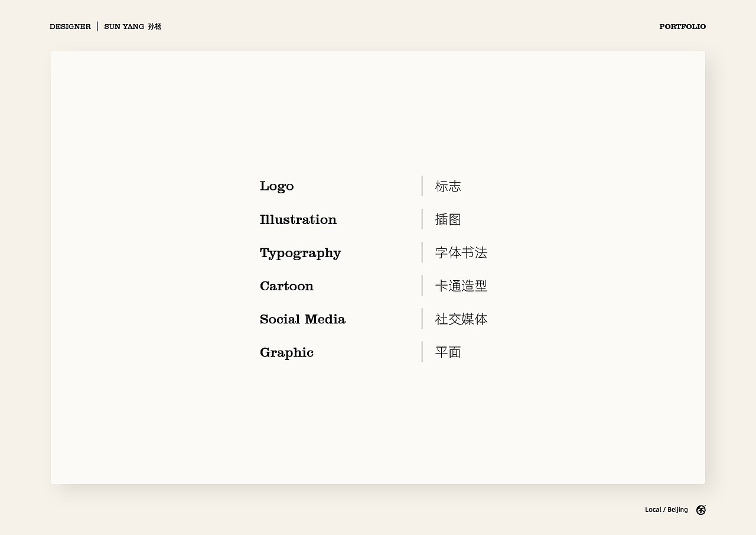Screen dimensions: 756x535
Task: Select the Social Media heading
Action: pyautogui.click(x=302, y=319)
